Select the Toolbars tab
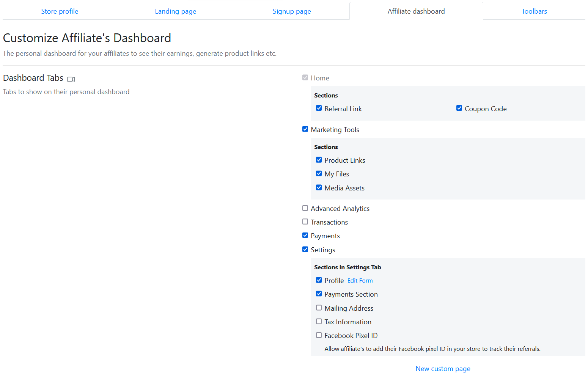This screenshot has height=374, width=588. pos(534,11)
